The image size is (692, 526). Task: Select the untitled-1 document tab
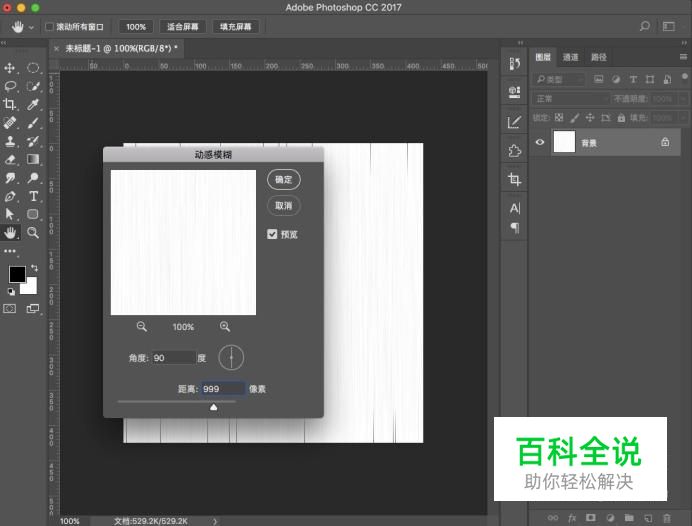click(121, 49)
